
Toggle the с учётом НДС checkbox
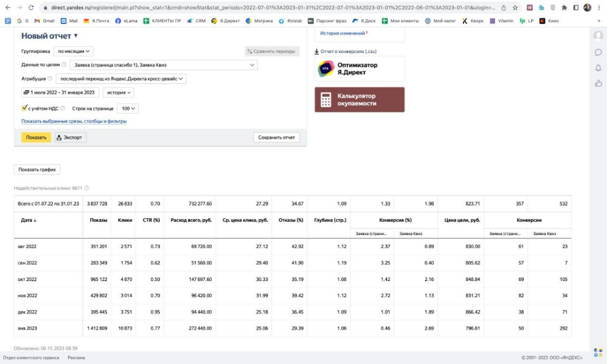pos(24,108)
